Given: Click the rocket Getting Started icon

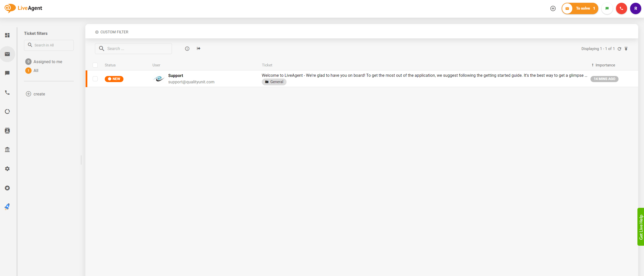Looking at the screenshot, I should tap(7, 207).
